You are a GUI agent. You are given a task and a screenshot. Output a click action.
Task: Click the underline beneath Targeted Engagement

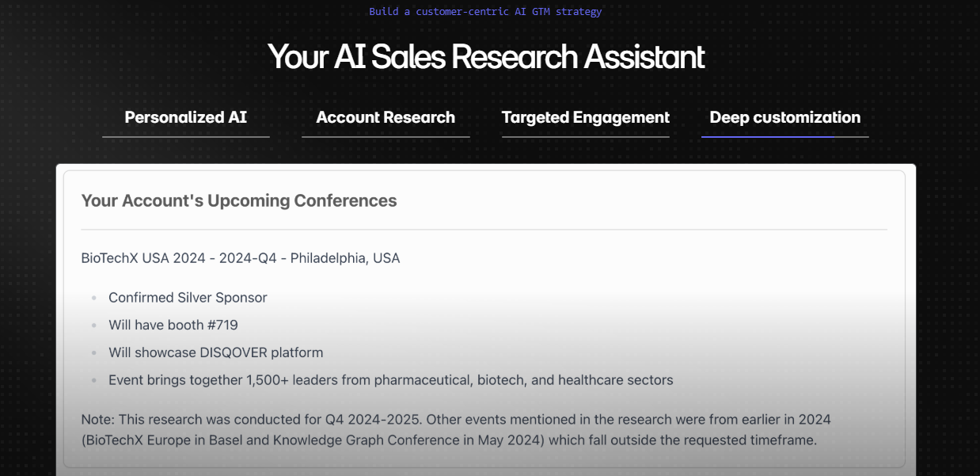(586, 137)
